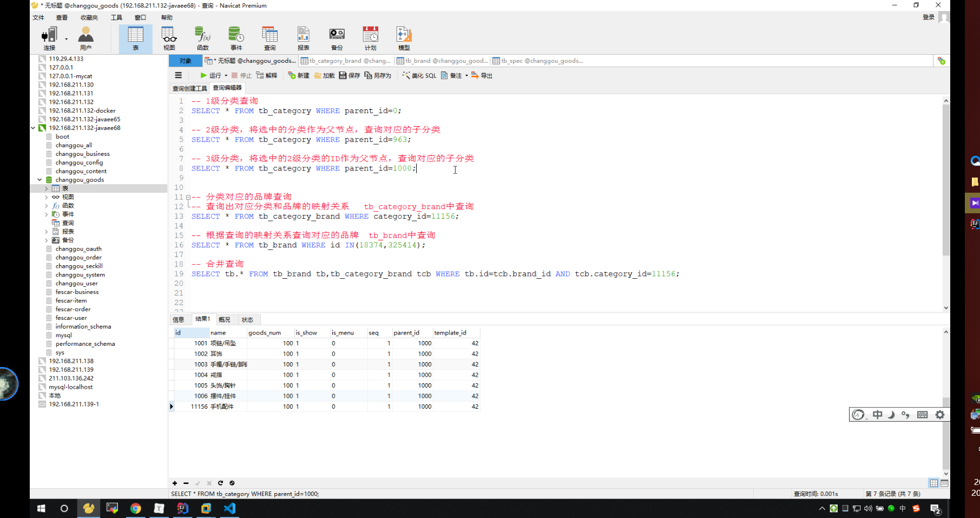This screenshot has width=980, height=518.
Task: Open the Window (窗口) menu
Action: [140, 17]
